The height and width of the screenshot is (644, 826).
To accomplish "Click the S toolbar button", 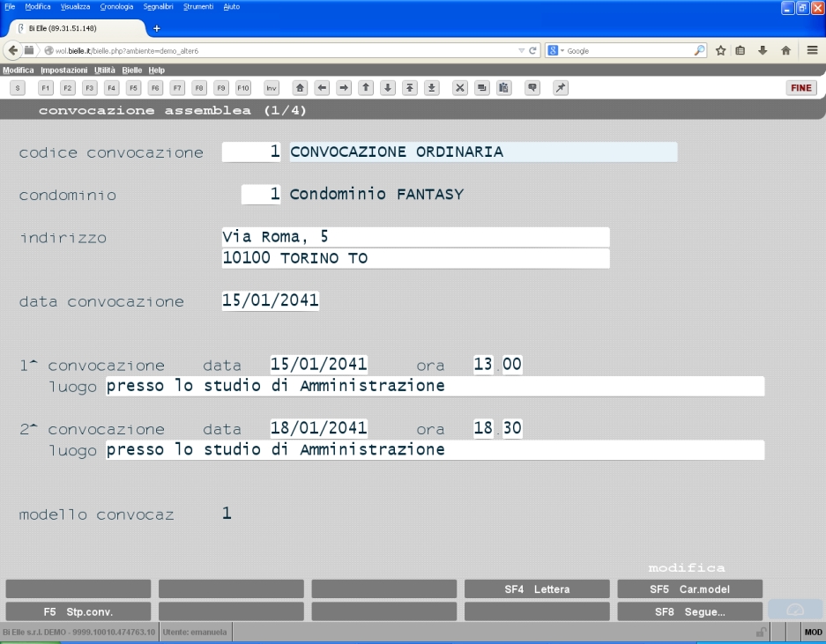I will (18, 88).
